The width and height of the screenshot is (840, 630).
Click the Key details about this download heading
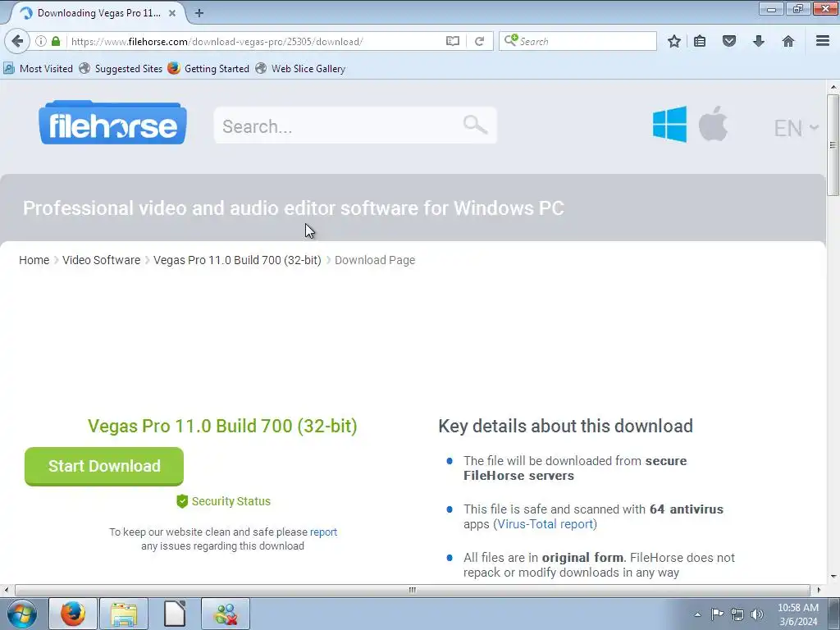pos(566,427)
